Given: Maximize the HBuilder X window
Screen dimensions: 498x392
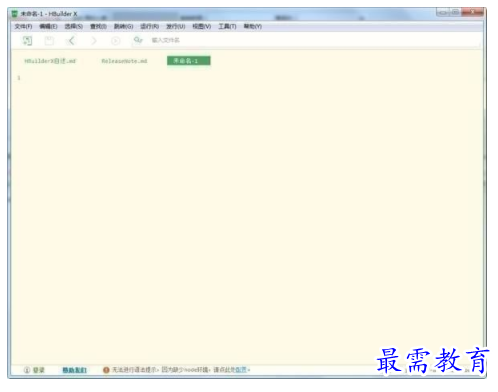Looking at the screenshot, I should [x=455, y=12].
